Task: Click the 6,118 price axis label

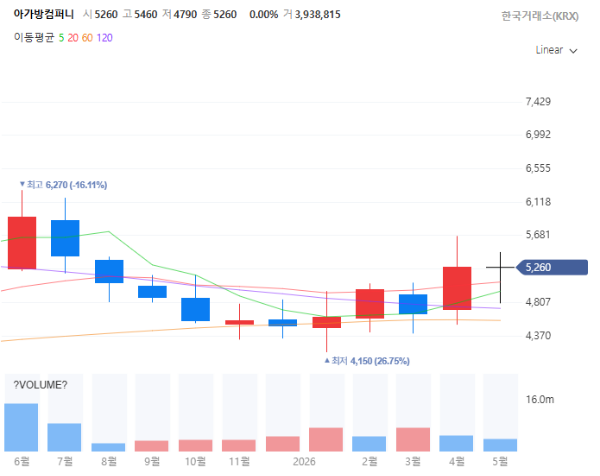Action: point(538,202)
